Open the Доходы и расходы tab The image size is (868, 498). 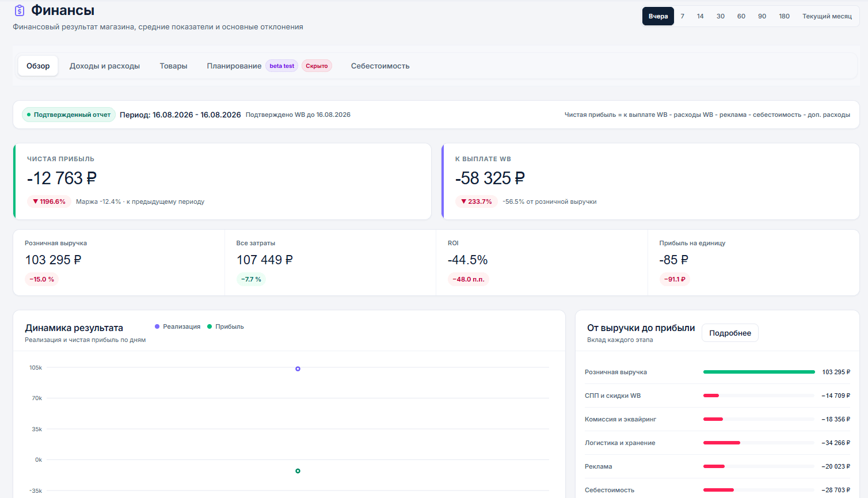[x=105, y=66]
